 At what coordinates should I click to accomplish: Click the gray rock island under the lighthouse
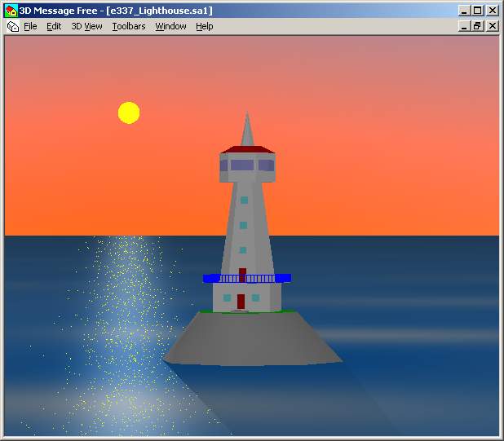pyautogui.click(x=253, y=338)
